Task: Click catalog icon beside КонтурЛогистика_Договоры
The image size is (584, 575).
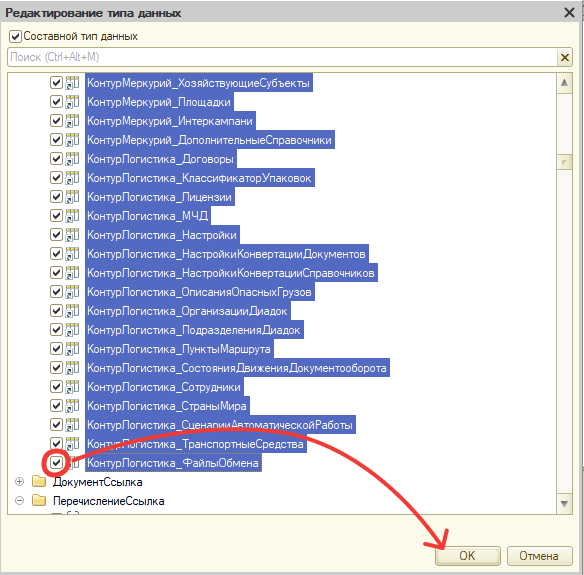Action: [x=73, y=159]
